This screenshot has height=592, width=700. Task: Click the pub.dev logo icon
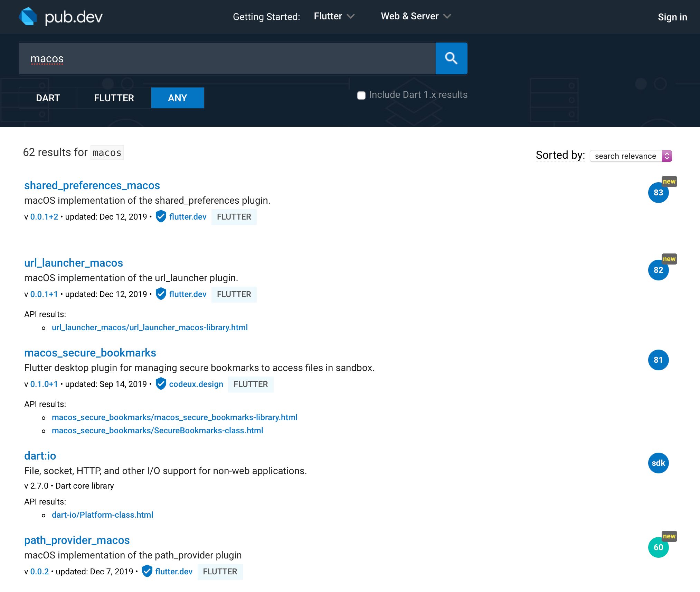pos(28,16)
